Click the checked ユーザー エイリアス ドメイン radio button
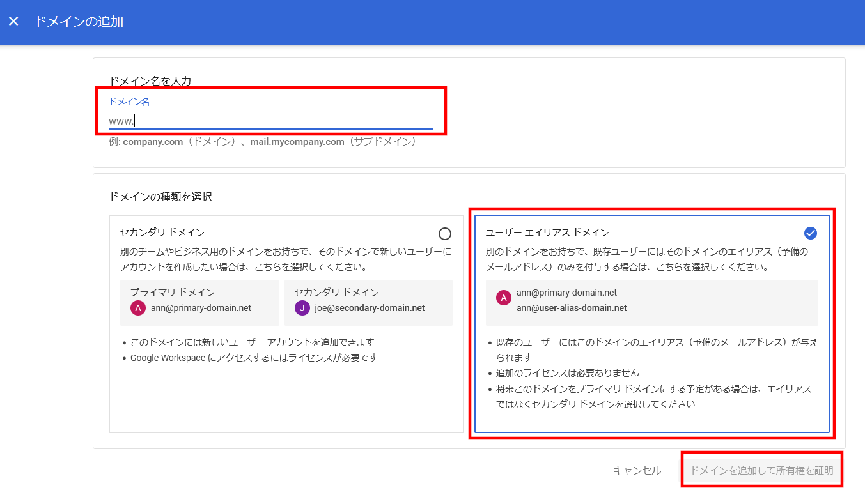This screenshot has height=504, width=865. pos(811,233)
